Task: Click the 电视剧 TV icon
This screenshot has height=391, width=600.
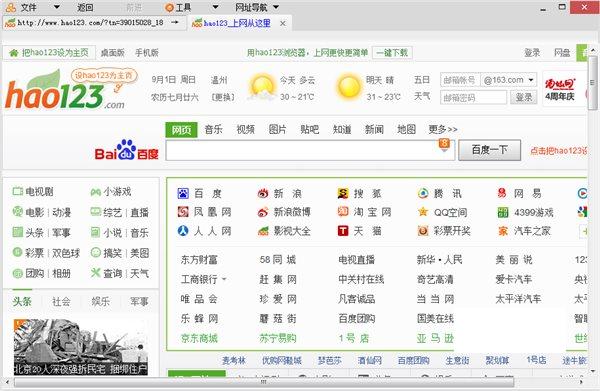Action: pos(18,191)
